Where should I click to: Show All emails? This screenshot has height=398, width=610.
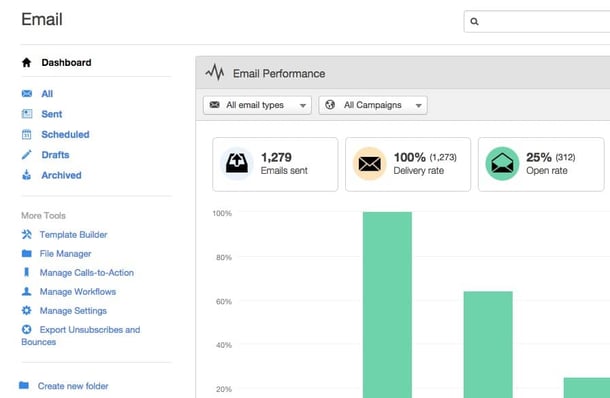point(47,94)
